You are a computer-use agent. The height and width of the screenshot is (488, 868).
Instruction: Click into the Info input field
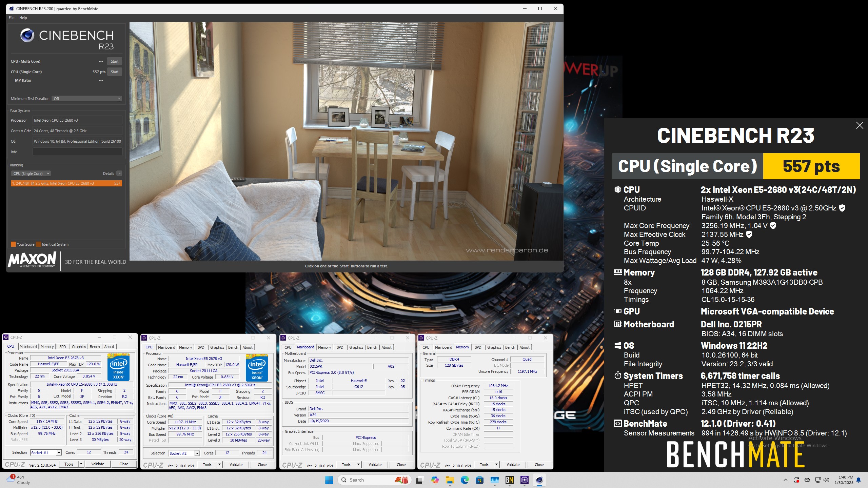coord(77,152)
